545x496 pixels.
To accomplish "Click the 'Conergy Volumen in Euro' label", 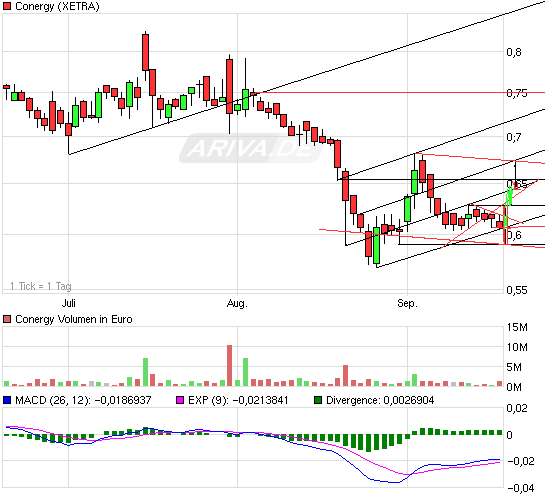I will pos(74,319).
